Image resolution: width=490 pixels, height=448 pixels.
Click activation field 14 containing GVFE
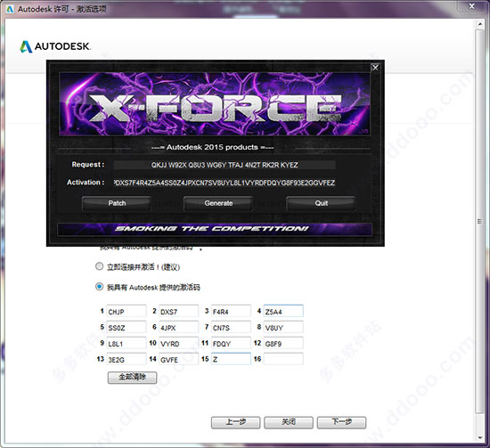[x=179, y=359]
